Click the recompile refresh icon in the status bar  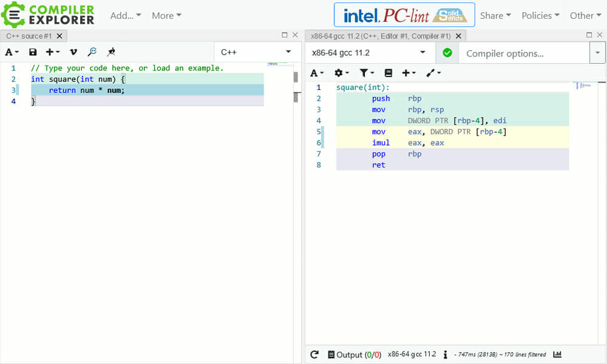tap(314, 354)
